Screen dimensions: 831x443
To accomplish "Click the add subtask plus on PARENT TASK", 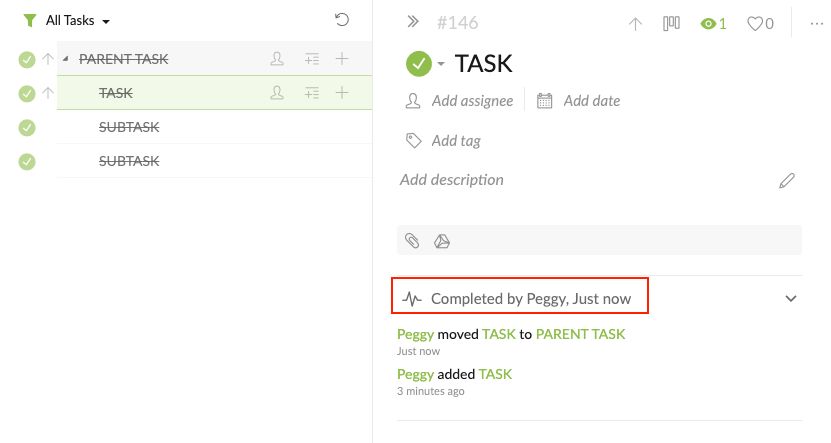I will coord(342,59).
